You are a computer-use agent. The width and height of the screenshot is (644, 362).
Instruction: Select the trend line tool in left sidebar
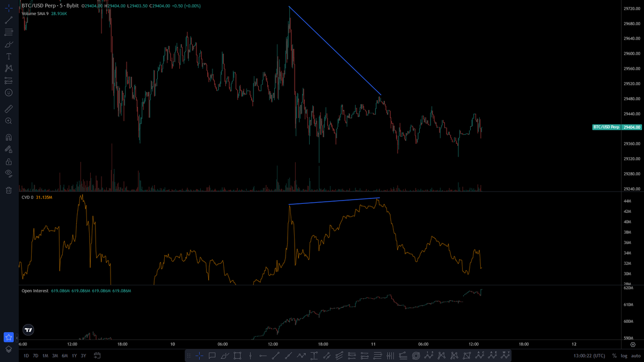coord(9,20)
